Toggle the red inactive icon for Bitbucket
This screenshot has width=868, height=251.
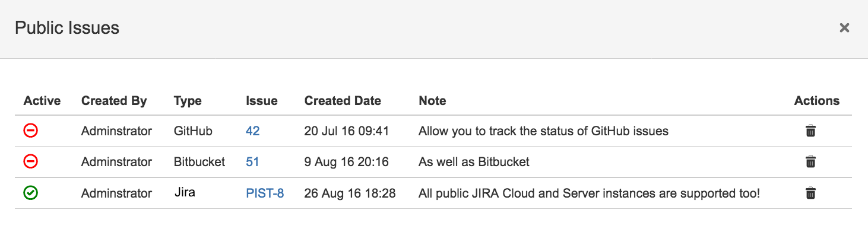31,161
